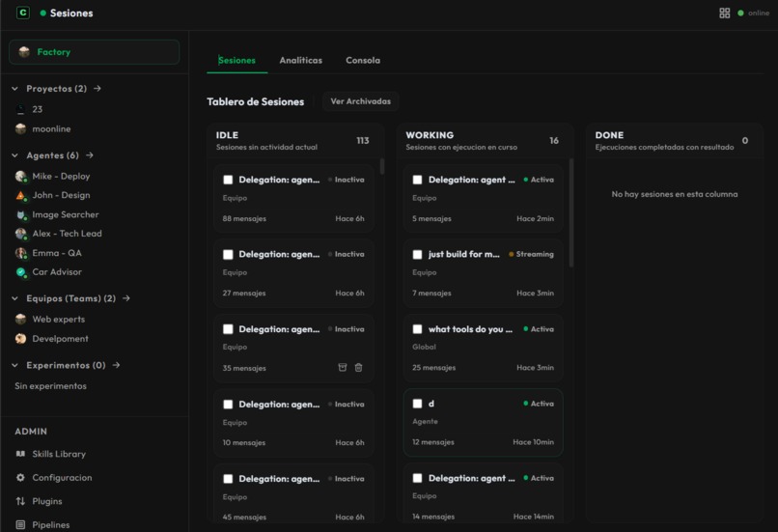The height and width of the screenshot is (532, 778).
Task: Click Car Advisor agent avatar
Action: point(21,272)
